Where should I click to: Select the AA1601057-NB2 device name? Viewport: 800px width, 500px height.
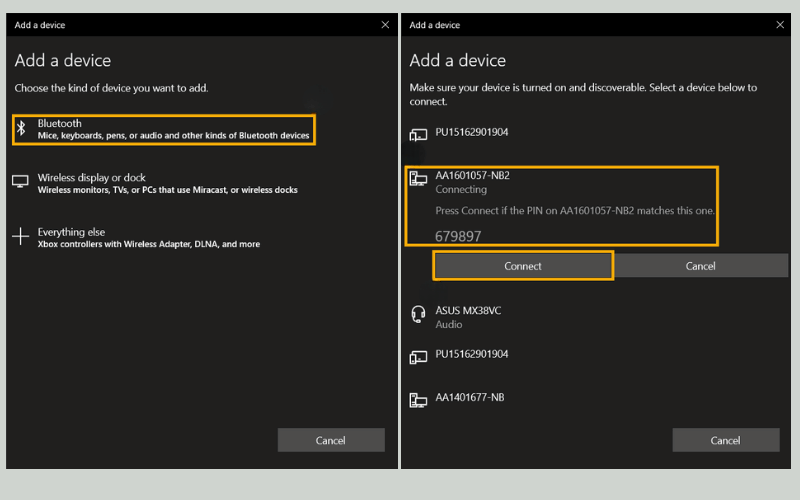pos(472,176)
